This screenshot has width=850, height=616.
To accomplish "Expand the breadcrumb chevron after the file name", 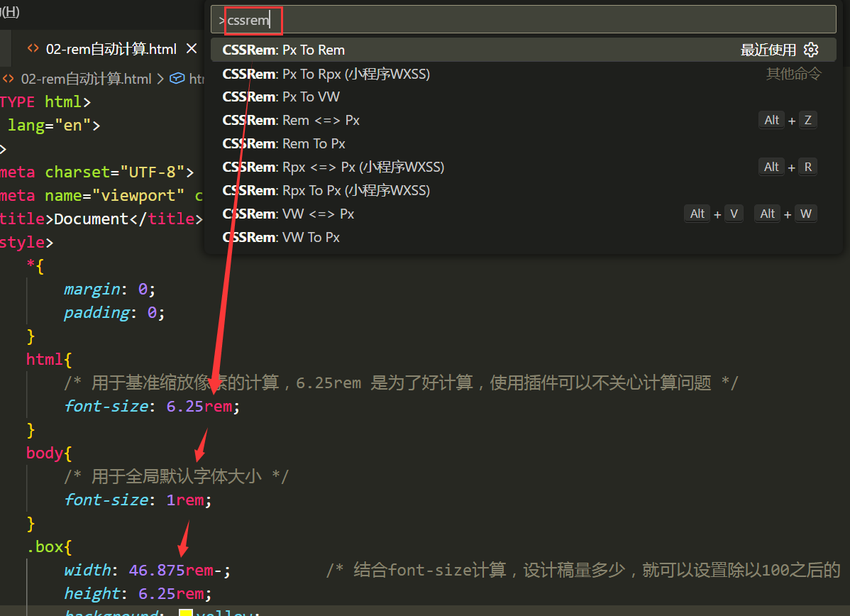I will [160, 79].
